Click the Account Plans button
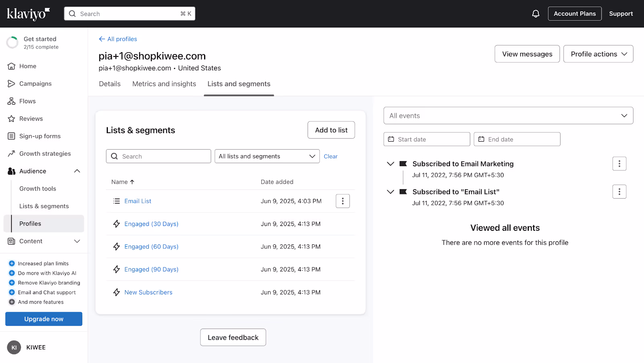 [x=575, y=14]
